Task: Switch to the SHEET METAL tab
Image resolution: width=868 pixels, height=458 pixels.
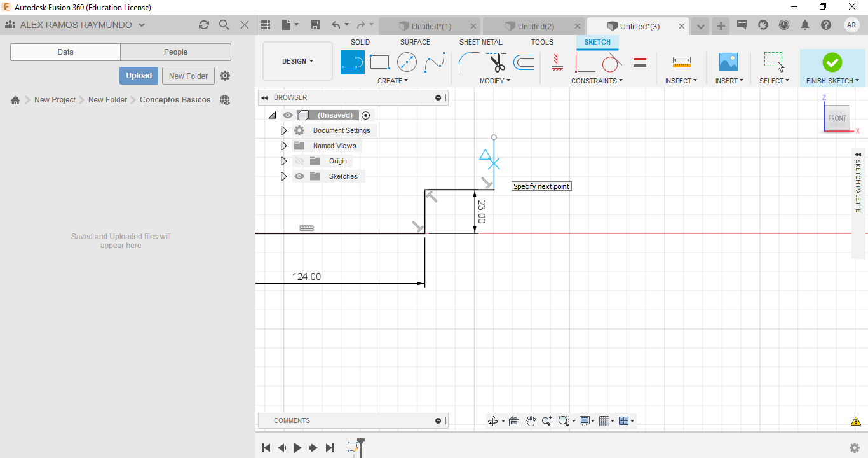Action: point(481,42)
